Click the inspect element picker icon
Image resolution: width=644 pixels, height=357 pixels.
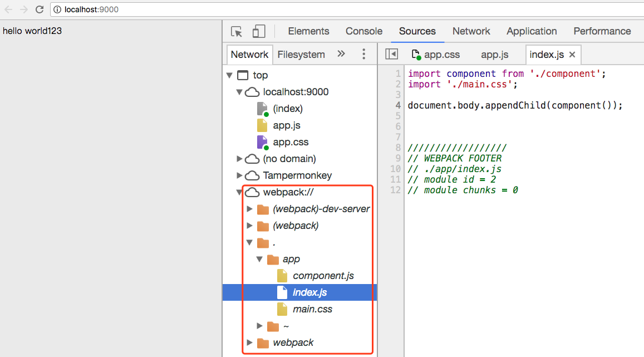pyautogui.click(x=237, y=31)
